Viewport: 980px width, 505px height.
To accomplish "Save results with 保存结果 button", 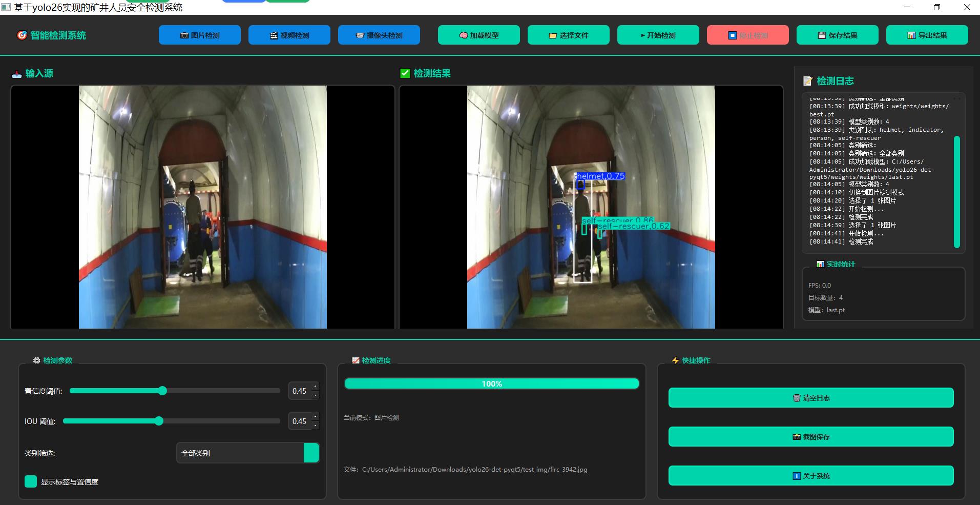I will (837, 35).
